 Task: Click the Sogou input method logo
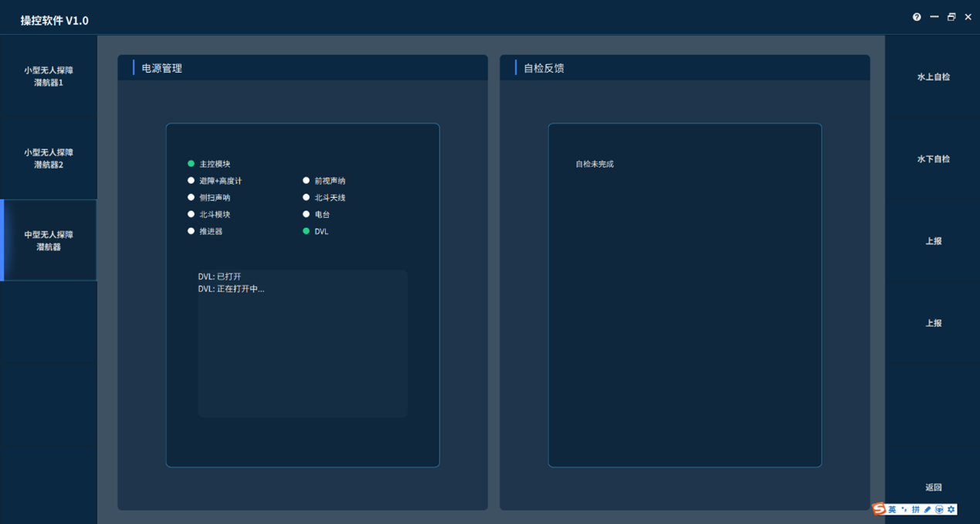[x=879, y=509]
